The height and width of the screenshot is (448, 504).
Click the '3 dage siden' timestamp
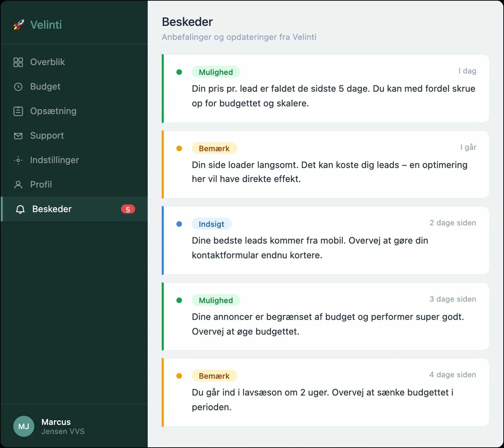click(453, 299)
